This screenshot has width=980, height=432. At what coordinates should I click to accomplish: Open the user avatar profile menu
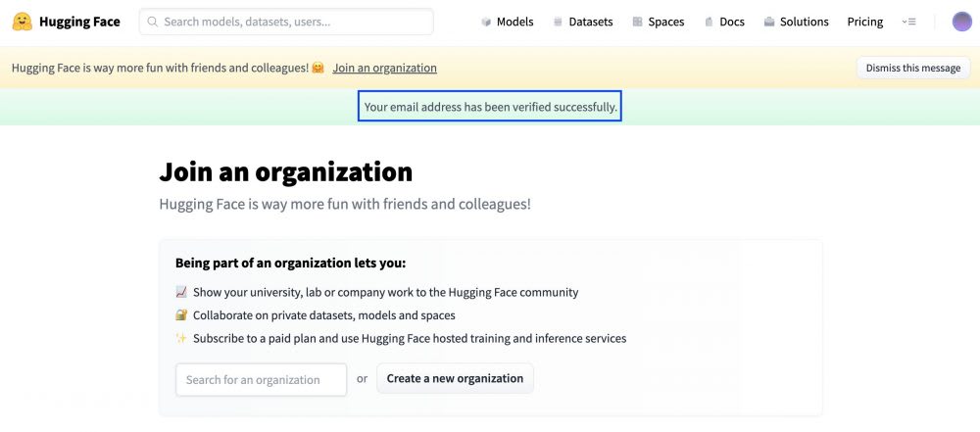point(962,22)
